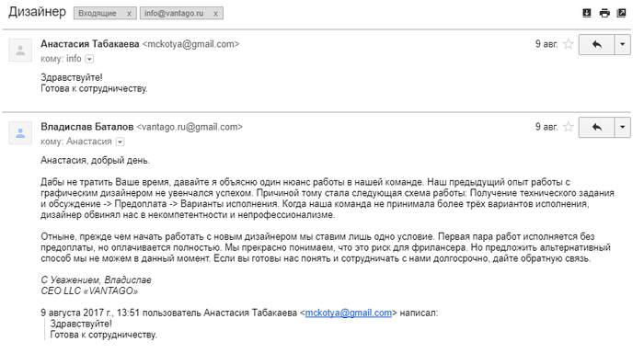Expand recipient details next to 'кому: info'
The width and height of the screenshot is (644, 353).
pos(89,59)
